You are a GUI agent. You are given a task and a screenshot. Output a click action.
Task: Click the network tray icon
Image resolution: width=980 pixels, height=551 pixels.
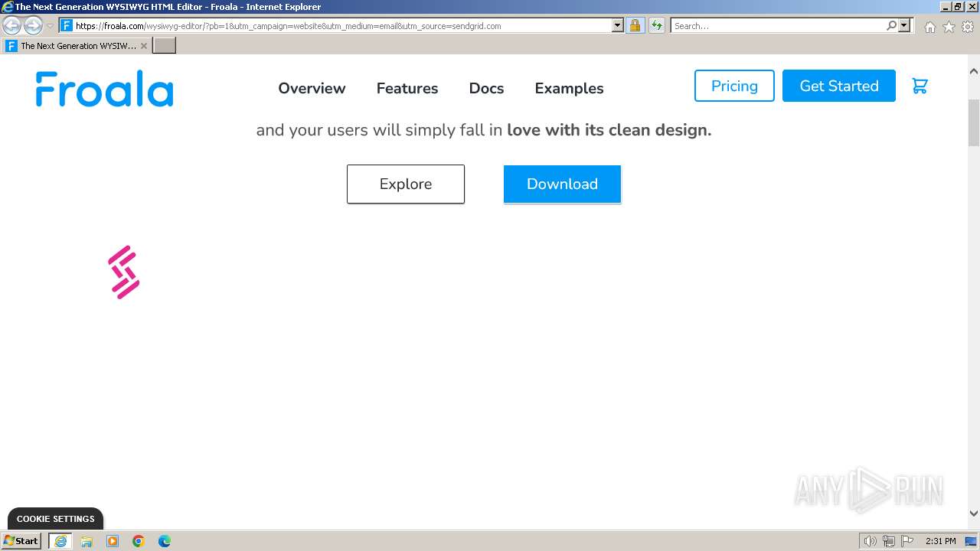[x=889, y=541]
